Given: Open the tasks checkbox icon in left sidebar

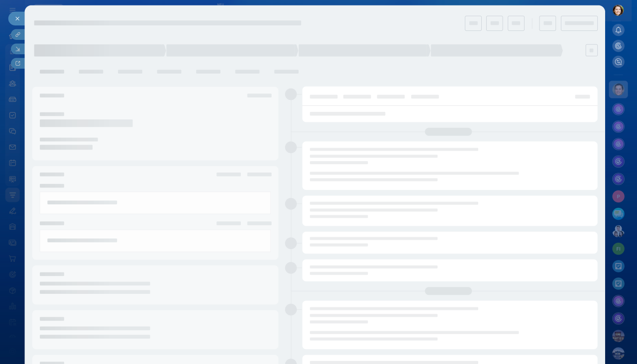Looking at the screenshot, I should (x=12, y=115).
